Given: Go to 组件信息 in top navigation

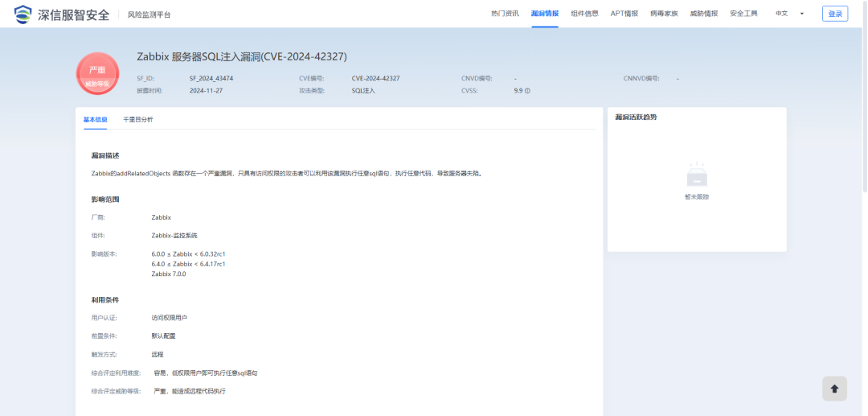Looking at the screenshot, I should (584, 14).
